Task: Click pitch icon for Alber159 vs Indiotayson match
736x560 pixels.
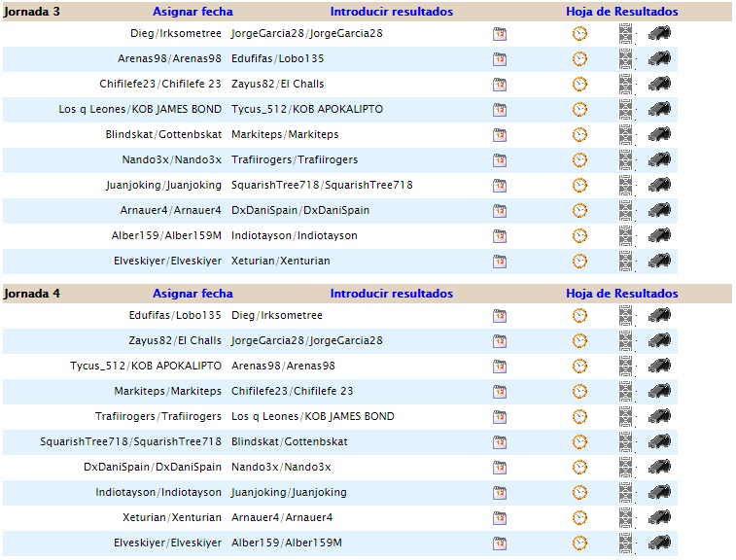Action: coord(625,236)
